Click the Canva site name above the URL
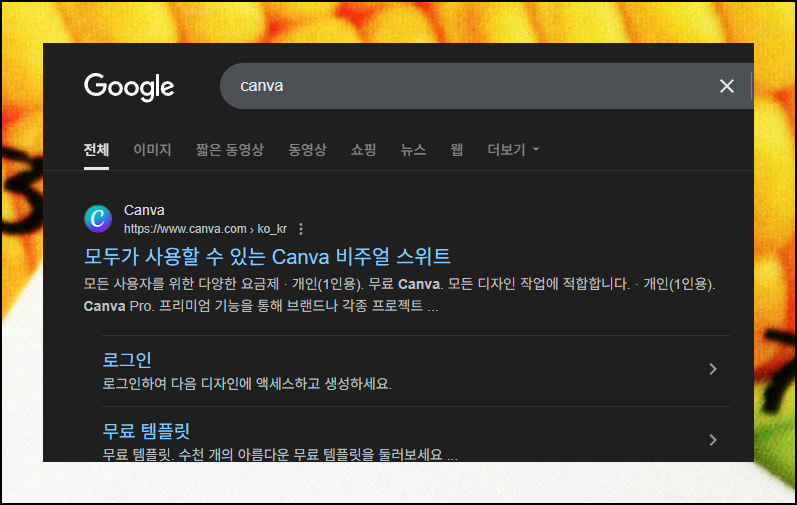The width and height of the screenshot is (797, 505). [144, 210]
